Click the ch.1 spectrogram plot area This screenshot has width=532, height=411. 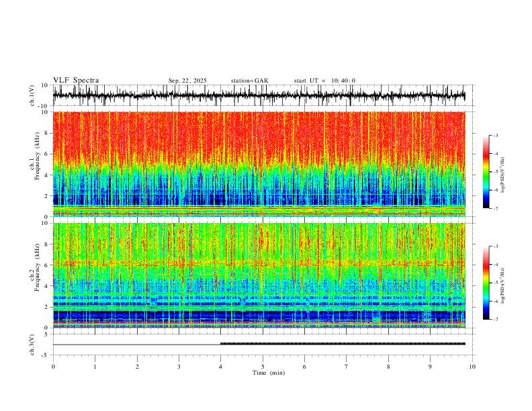click(x=259, y=164)
